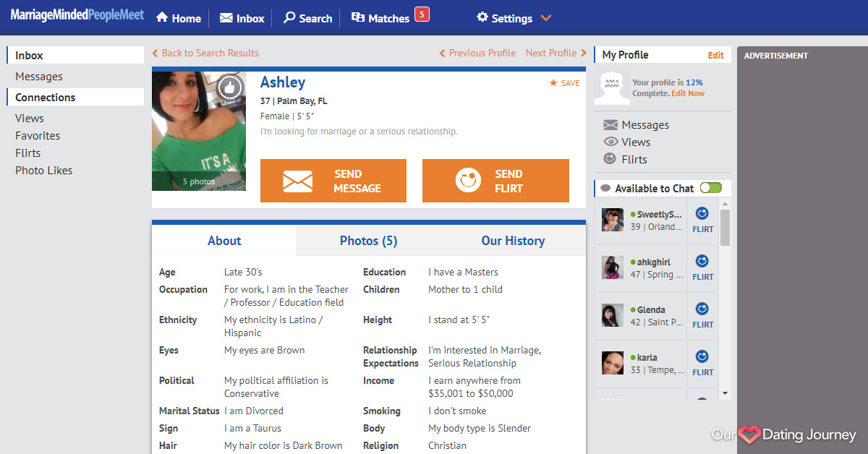The width and height of the screenshot is (868, 454).
Task: Click flirt icon beside karla
Action: 702,357
